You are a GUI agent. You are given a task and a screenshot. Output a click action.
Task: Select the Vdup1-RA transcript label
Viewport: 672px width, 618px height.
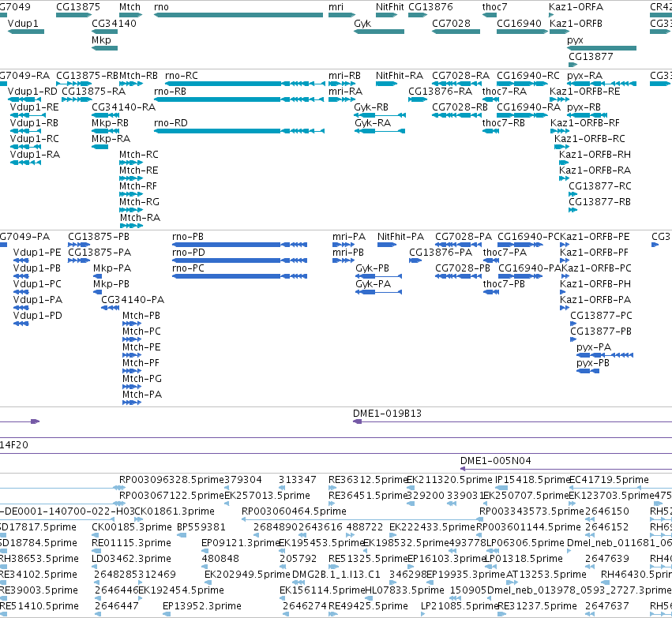pos(35,155)
